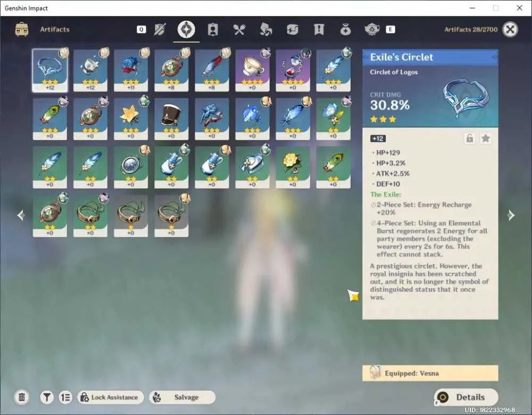Open the artifact filter funnel

pos(46,397)
